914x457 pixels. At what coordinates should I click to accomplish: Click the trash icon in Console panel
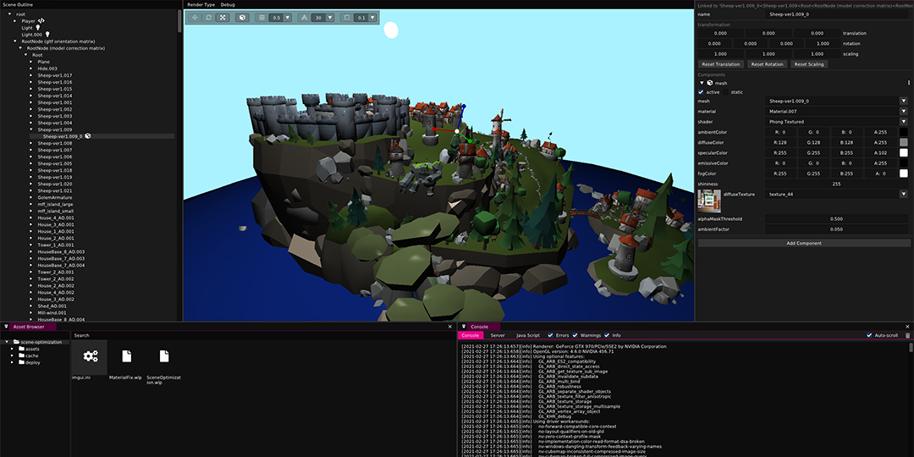907,335
